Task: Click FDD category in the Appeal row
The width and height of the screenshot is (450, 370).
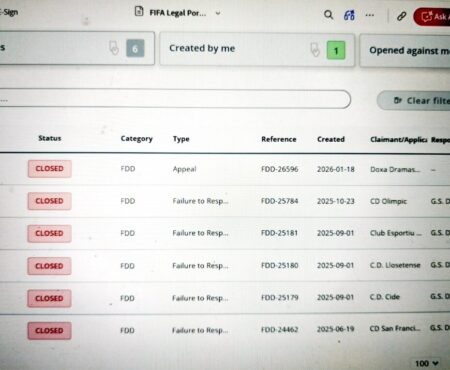Action: point(128,169)
